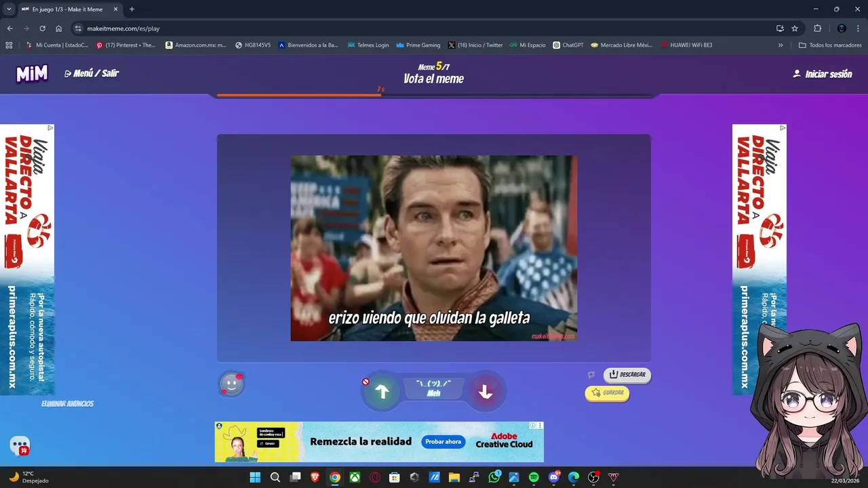Report the meme with the flag icon

(x=591, y=375)
